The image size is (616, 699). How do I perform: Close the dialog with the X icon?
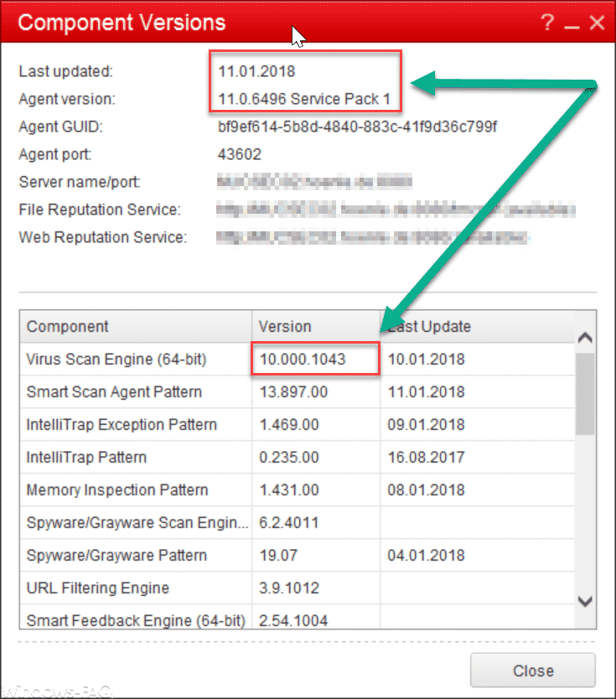point(598,22)
